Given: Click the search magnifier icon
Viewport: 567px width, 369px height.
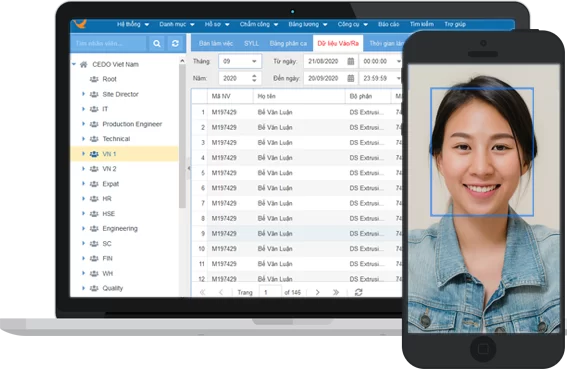Looking at the screenshot, I should tap(157, 43).
